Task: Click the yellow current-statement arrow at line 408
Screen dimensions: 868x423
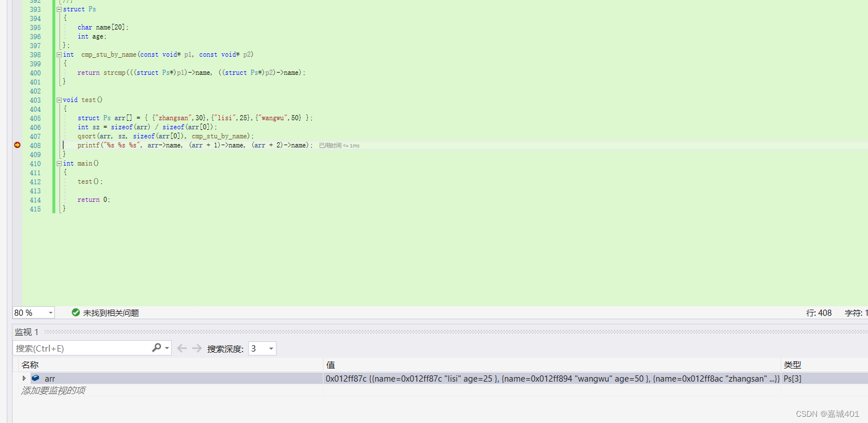Action: [x=17, y=145]
